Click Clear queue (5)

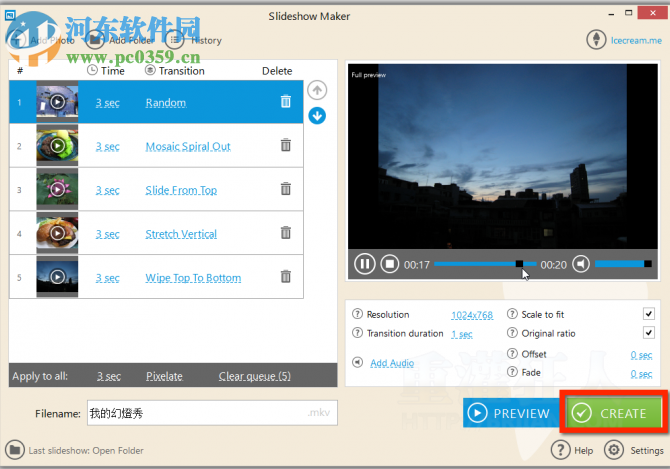[255, 376]
